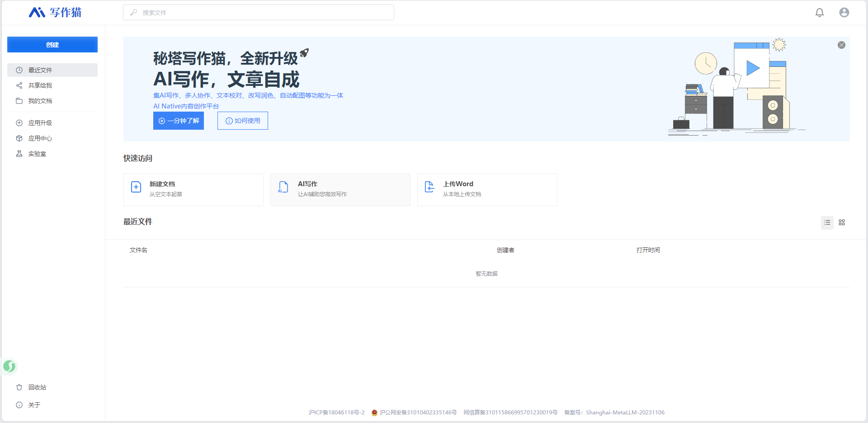
Task: Switch to grid view layout
Action: pyautogui.click(x=841, y=222)
